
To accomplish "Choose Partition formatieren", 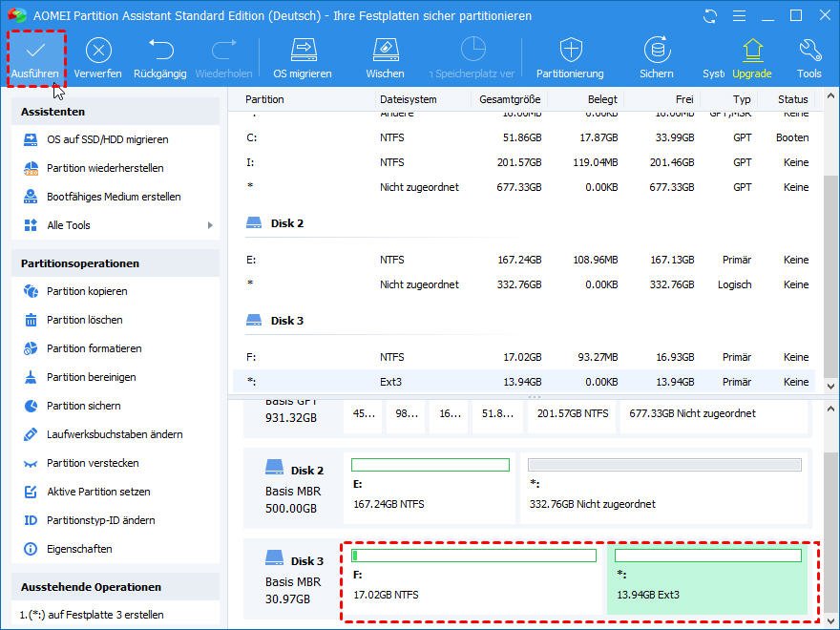I will (x=94, y=348).
